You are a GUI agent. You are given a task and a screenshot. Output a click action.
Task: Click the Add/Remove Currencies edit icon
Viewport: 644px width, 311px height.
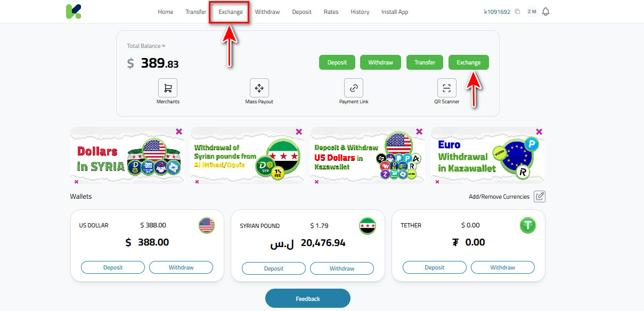(x=540, y=197)
